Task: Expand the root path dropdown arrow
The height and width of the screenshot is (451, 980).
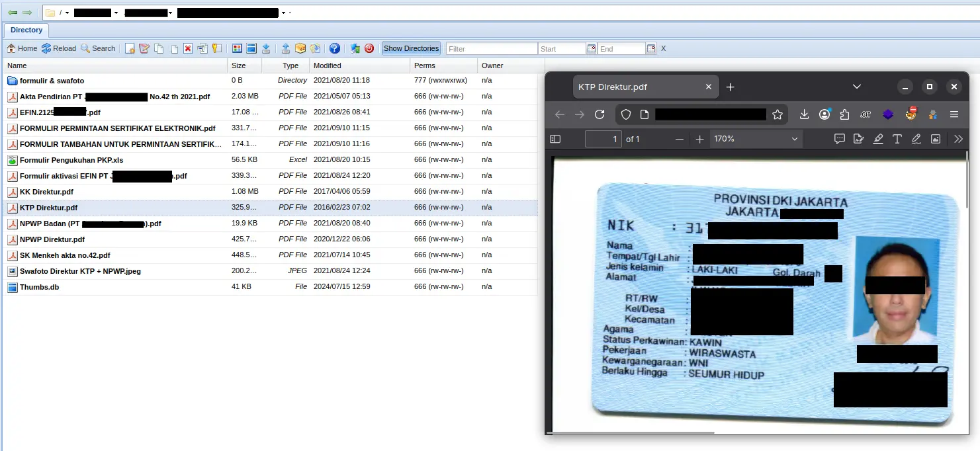Action: tap(67, 13)
